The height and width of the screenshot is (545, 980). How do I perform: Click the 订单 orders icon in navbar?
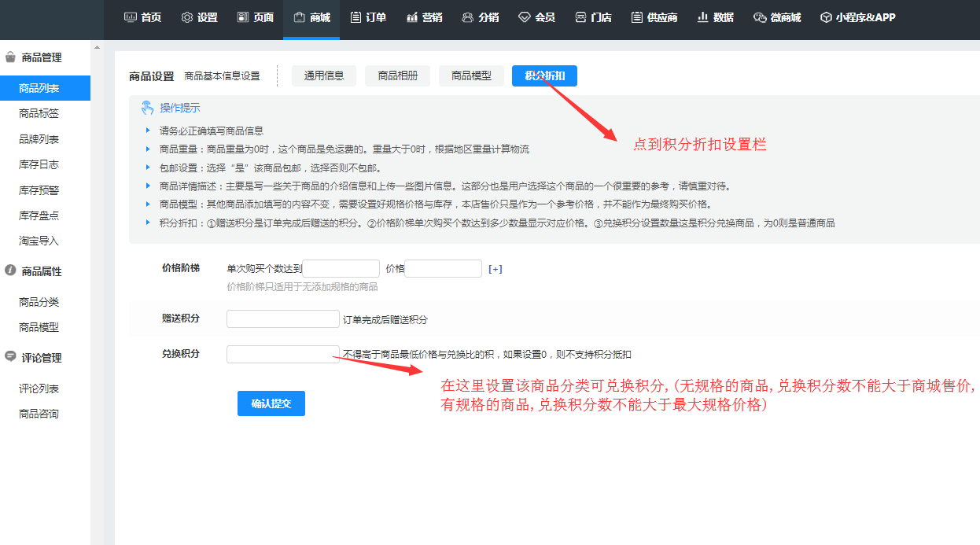pos(356,17)
